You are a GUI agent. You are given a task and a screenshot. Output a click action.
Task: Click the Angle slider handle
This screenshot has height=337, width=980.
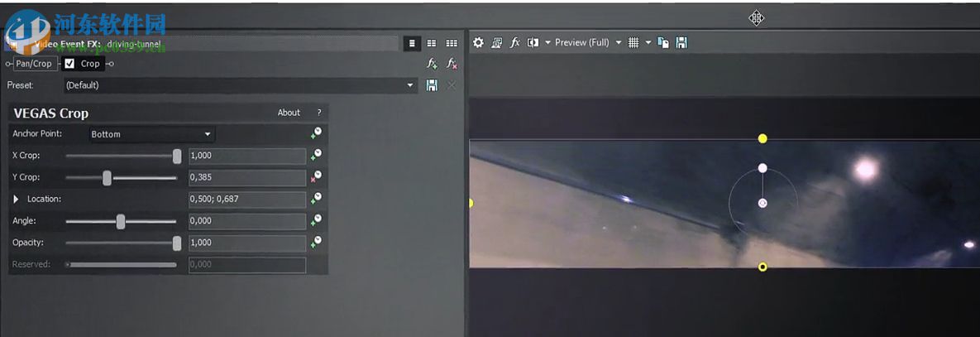[121, 221]
